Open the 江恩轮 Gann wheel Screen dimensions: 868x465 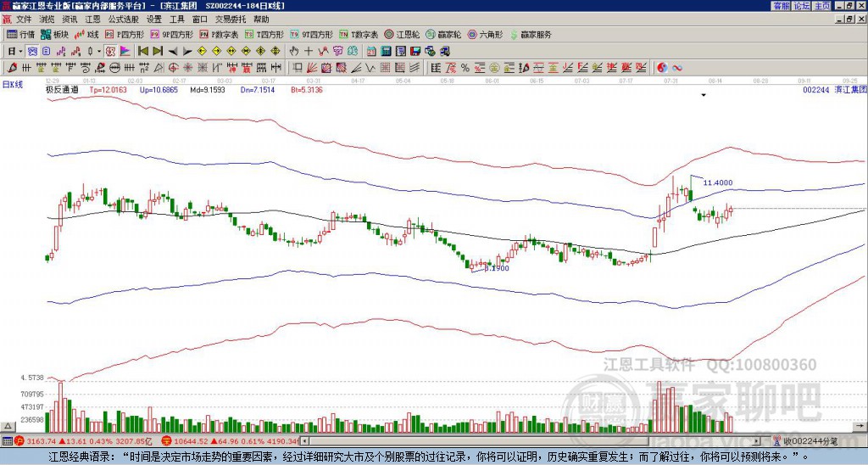[402, 34]
